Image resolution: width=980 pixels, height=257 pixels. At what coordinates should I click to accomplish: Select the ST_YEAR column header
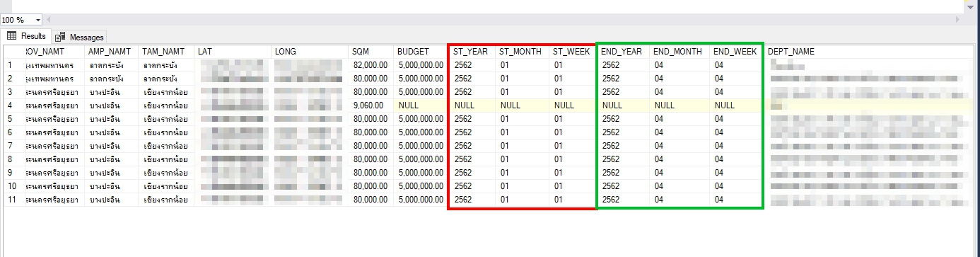[x=472, y=52]
